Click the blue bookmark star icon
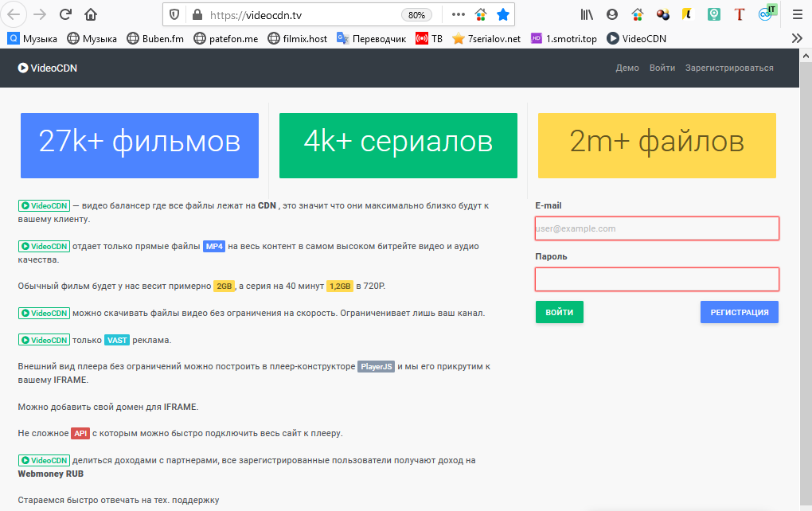Screen dimensions: 812x511 (503, 14)
